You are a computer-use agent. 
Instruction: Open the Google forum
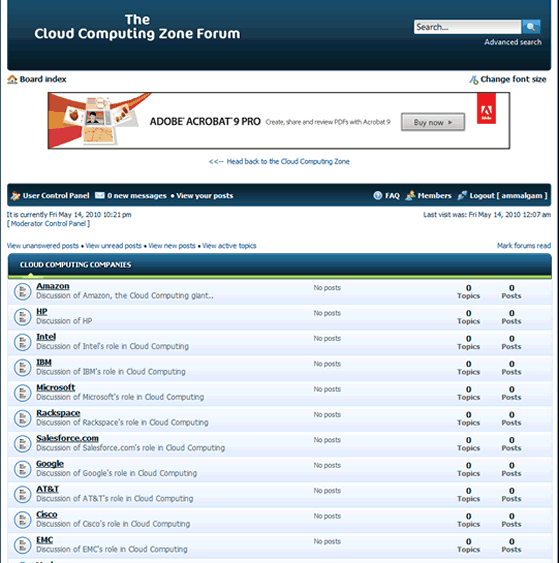click(50, 464)
